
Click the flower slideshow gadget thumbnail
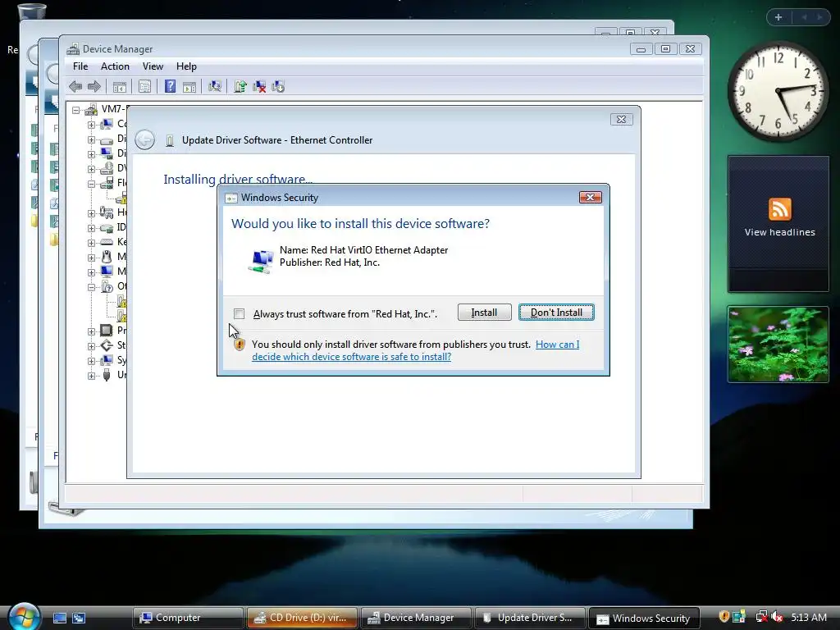tap(778, 344)
